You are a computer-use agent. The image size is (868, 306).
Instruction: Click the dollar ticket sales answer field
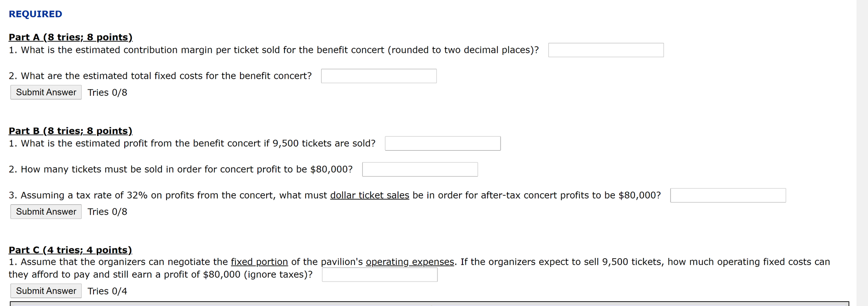[728, 195]
